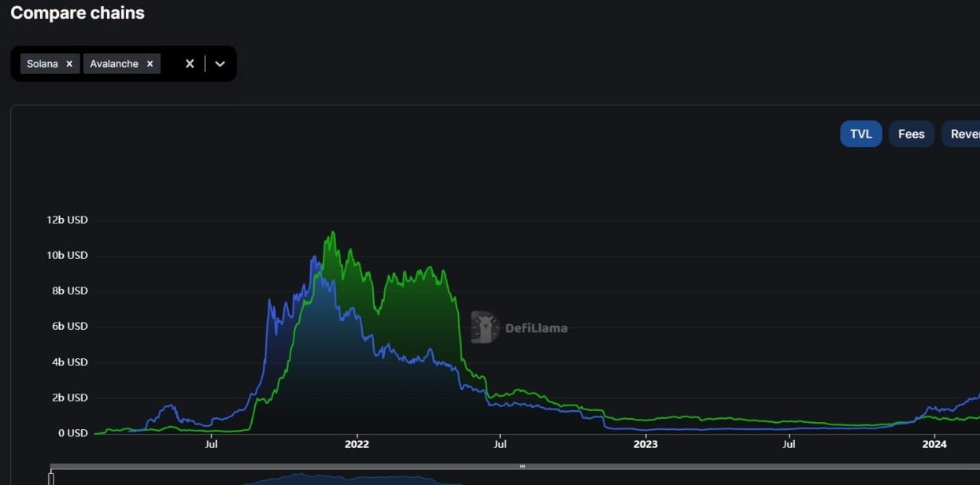Click the Compare chains heading
This screenshot has height=485, width=980.
click(77, 13)
